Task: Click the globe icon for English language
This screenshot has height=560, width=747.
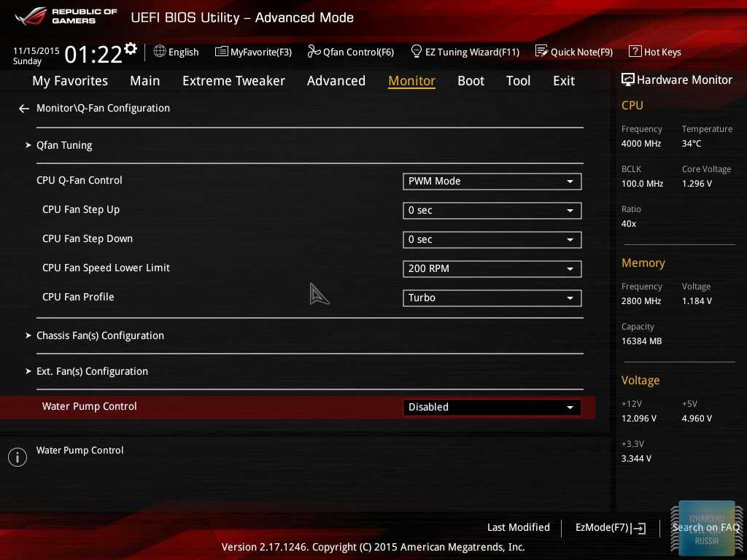Action: coord(160,51)
